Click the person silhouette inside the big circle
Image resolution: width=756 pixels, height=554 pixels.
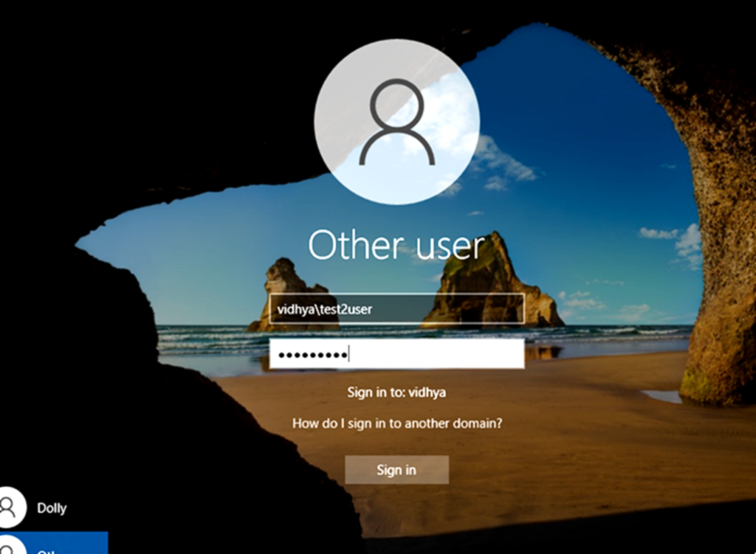396,122
